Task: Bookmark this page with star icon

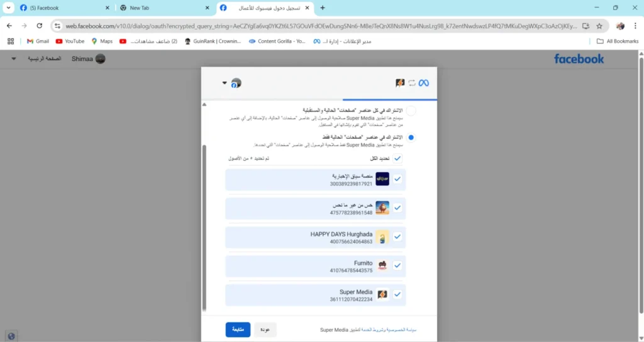Action: point(599,26)
